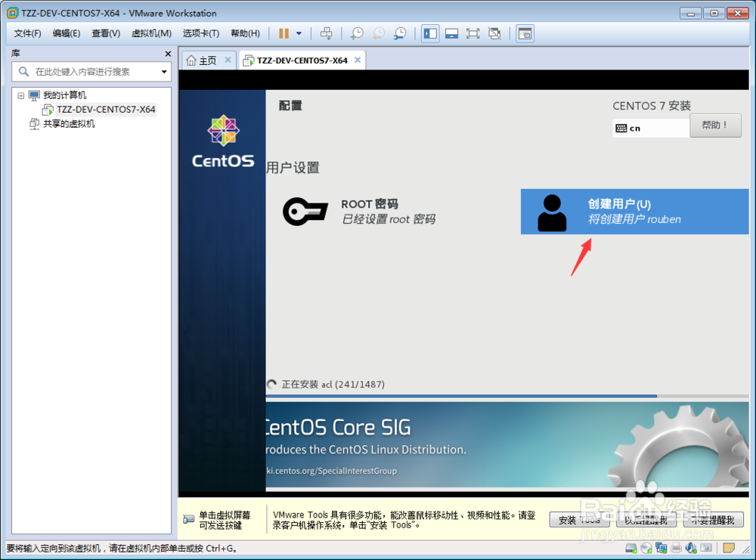756x560 pixels.
Task: Click the CENTOS 7 安装 title text
Action: (652, 106)
